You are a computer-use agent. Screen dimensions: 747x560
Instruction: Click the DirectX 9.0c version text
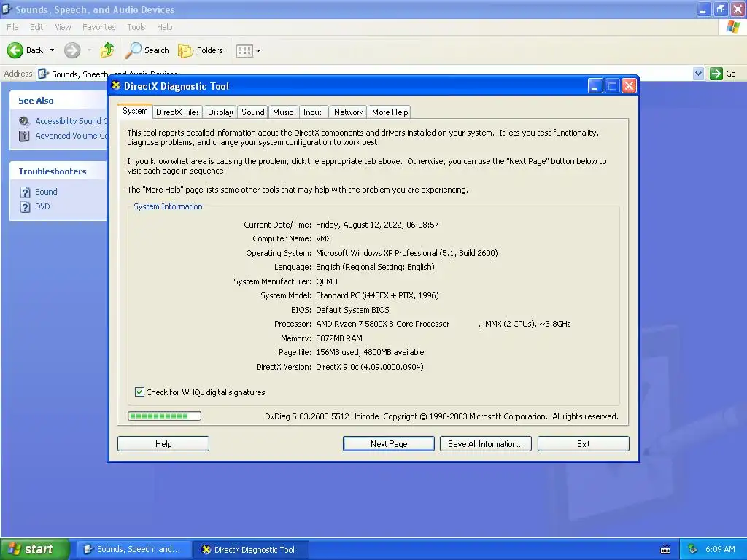pyautogui.click(x=370, y=367)
